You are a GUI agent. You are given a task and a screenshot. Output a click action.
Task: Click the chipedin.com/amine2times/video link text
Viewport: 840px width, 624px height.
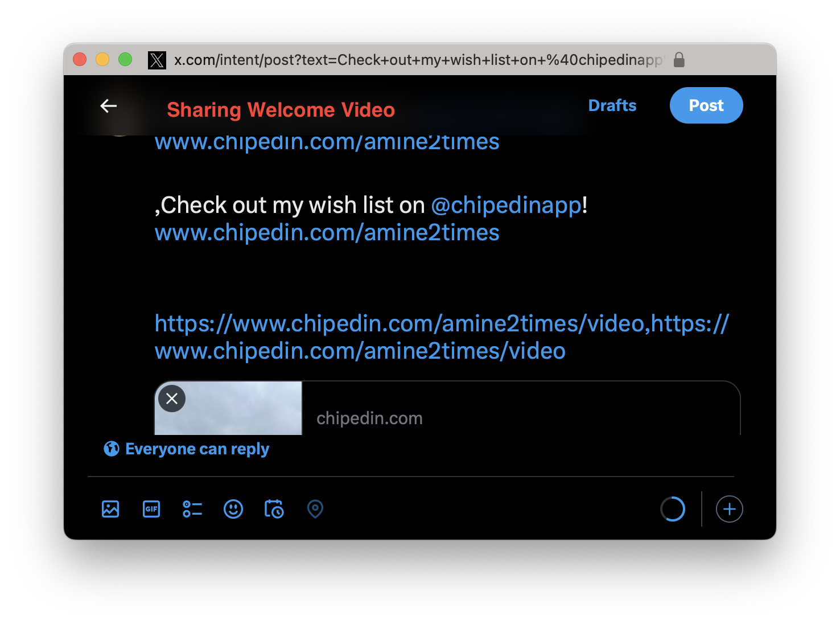442,337
